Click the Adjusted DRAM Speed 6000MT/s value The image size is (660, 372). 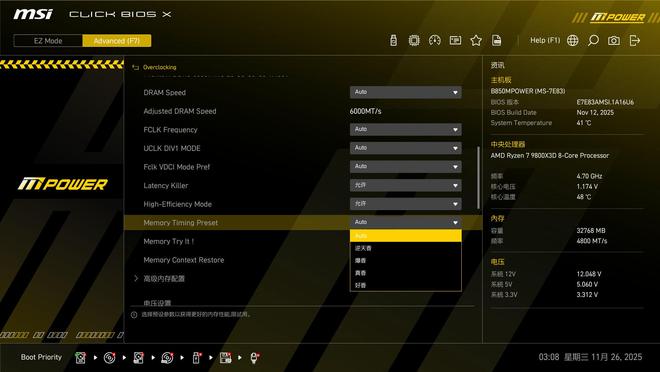coord(365,111)
